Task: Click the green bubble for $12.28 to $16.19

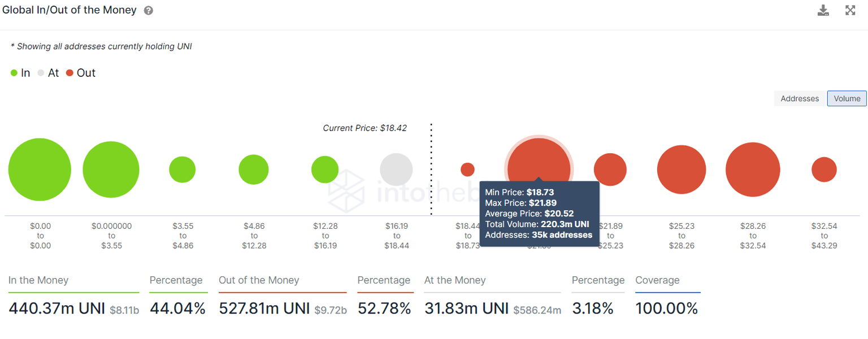Action: click(x=325, y=169)
